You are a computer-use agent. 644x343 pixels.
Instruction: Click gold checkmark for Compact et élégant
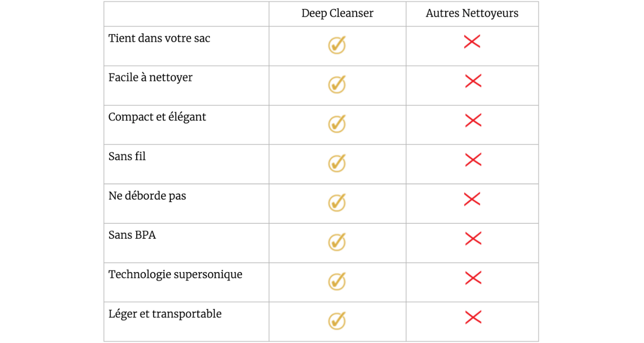(337, 123)
